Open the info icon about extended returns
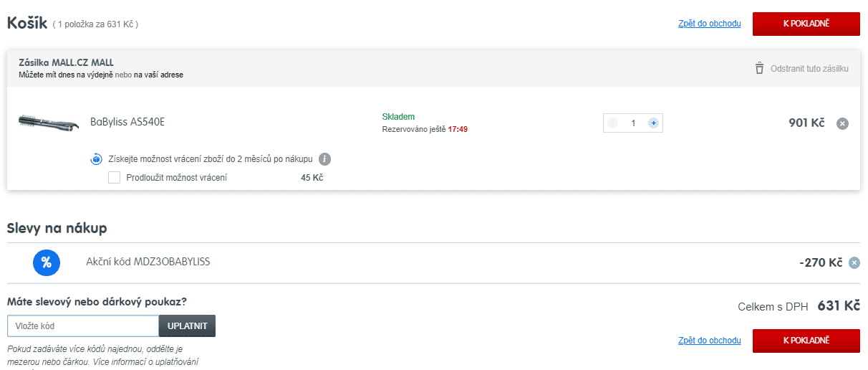 pos(325,159)
